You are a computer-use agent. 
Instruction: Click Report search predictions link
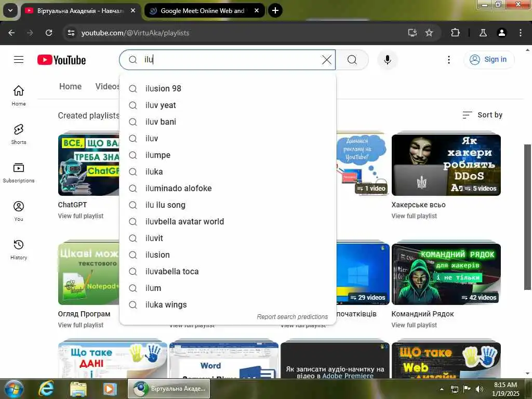[292, 316]
